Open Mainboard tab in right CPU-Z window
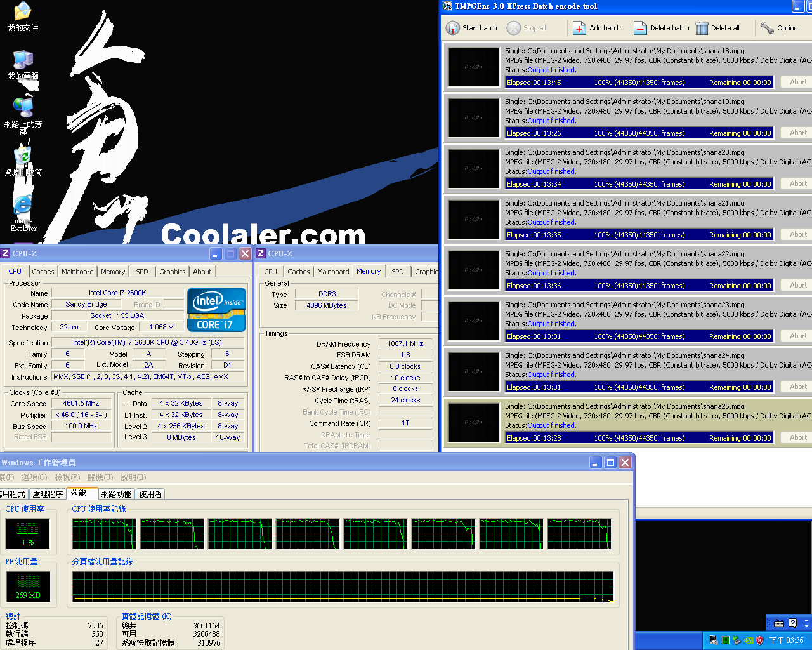812x650 pixels. (x=333, y=272)
